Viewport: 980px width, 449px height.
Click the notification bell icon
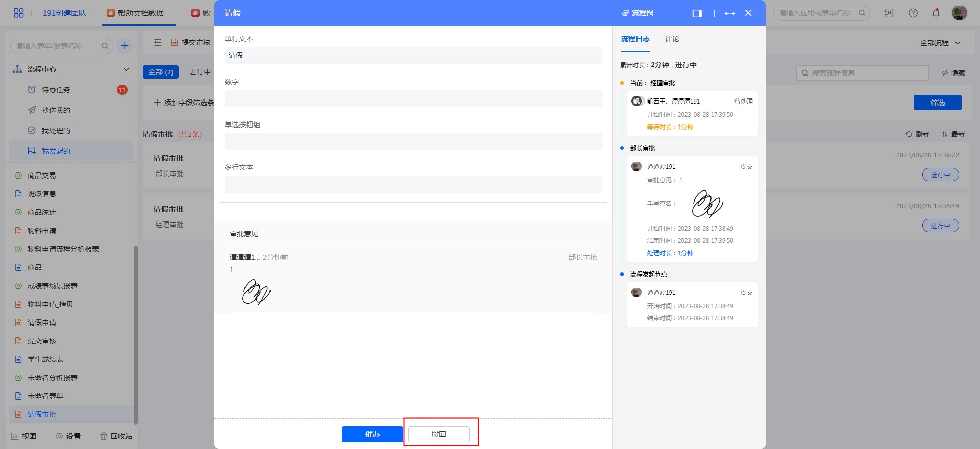click(936, 13)
